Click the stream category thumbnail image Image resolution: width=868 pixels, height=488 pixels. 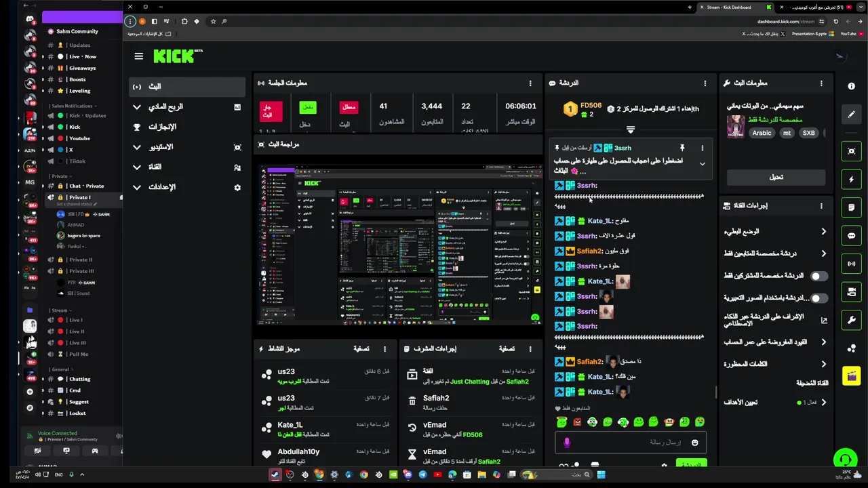click(736, 126)
